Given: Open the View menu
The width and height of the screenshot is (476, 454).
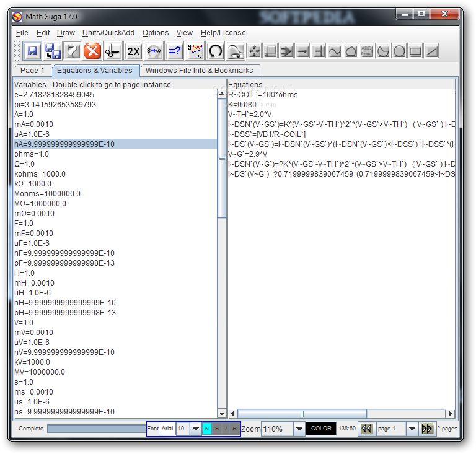Looking at the screenshot, I should coord(185,32).
